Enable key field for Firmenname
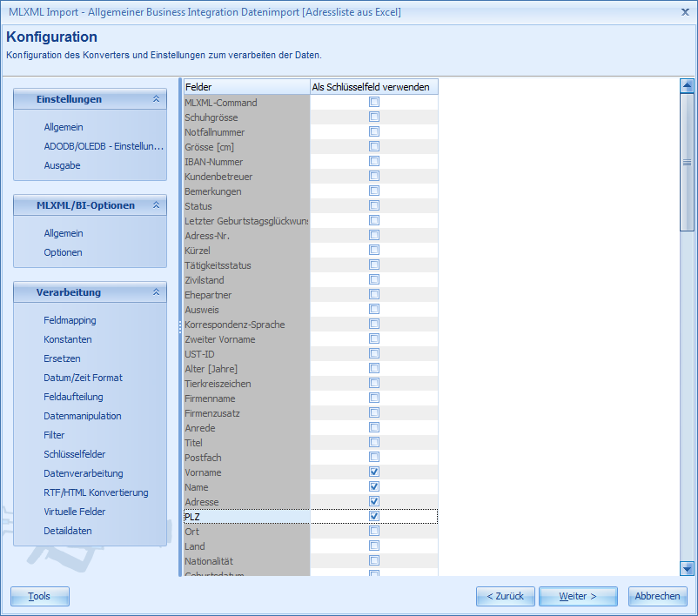This screenshot has height=616, width=698. (x=374, y=398)
